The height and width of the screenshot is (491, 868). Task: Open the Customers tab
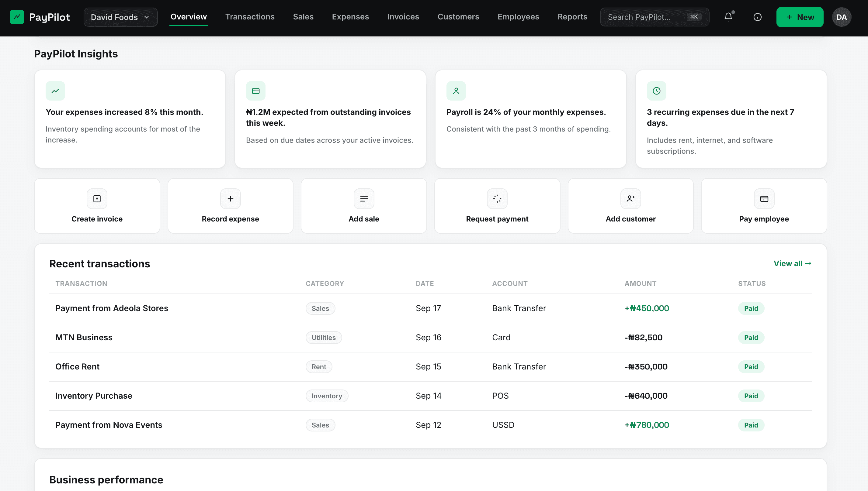click(x=458, y=16)
